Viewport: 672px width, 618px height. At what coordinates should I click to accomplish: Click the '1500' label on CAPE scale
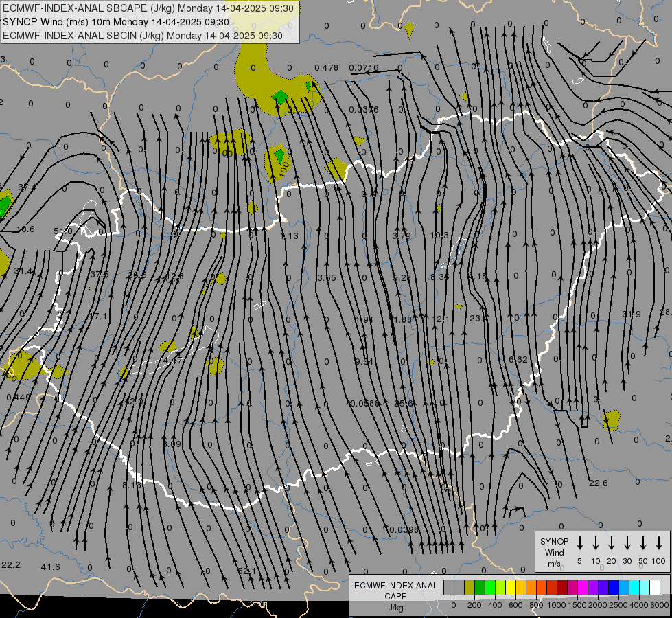click(x=577, y=605)
